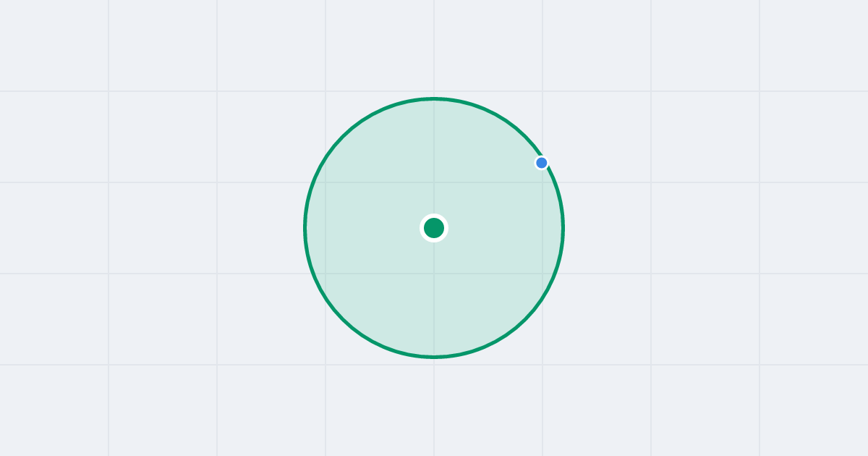This screenshot has width=868, height=456.
Task: Click the empty canvas below the circle
Action: click(x=434, y=407)
